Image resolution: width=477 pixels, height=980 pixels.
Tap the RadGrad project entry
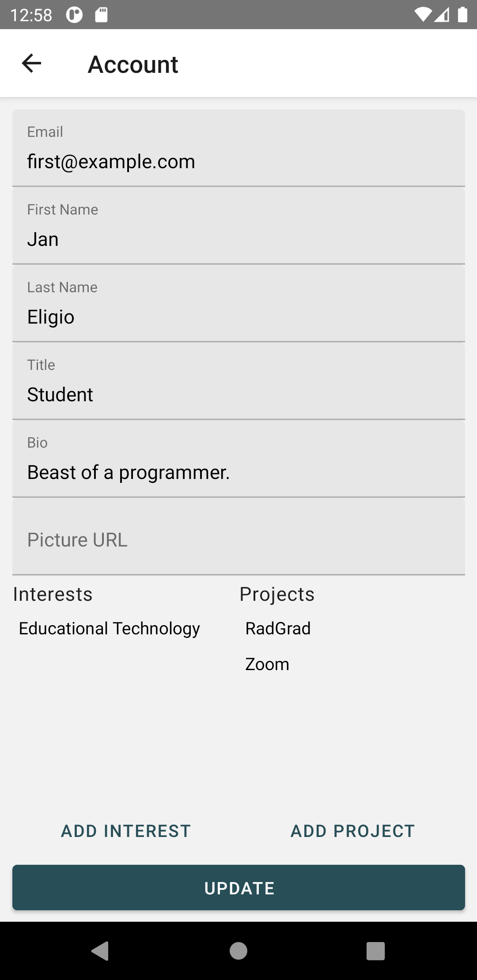tap(278, 628)
